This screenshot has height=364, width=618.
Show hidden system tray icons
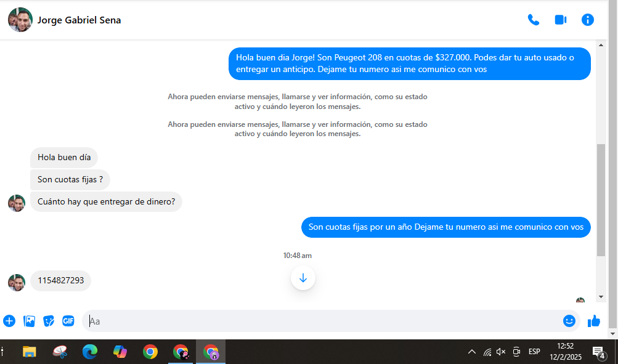[x=472, y=352]
